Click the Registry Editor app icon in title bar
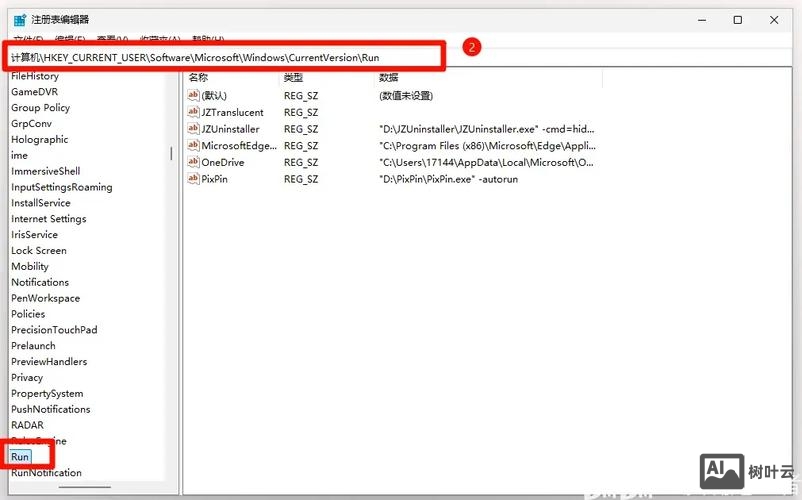This screenshot has height=500, width=802. [19, 20]
